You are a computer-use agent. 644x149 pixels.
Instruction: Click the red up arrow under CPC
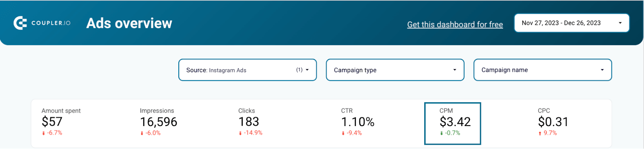[540, 133]
